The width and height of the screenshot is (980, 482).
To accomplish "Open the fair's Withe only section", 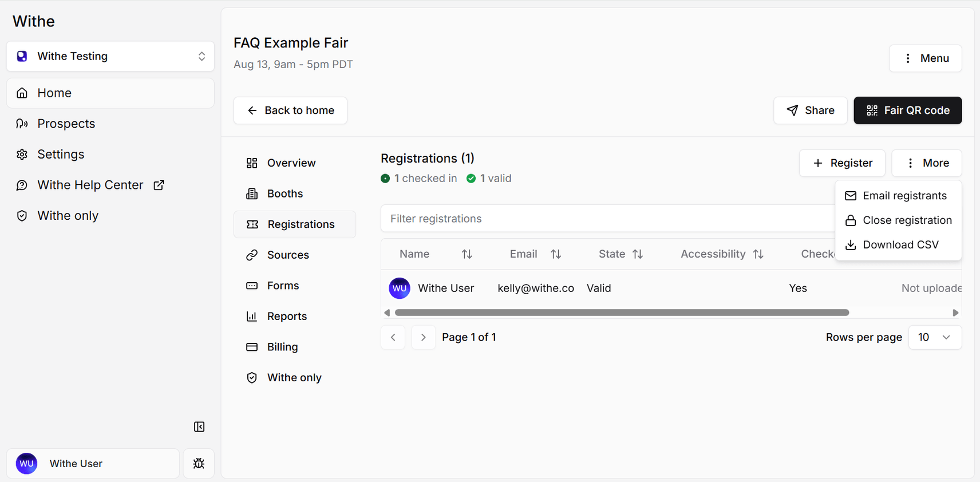I will (295, 378).
